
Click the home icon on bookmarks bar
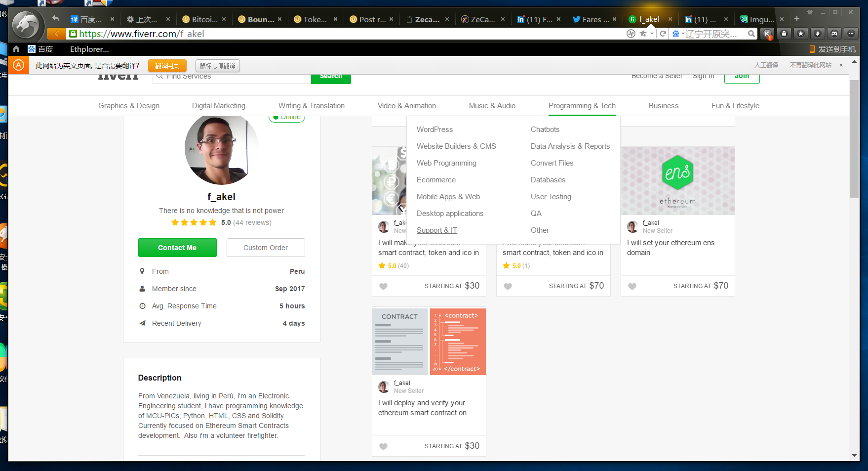pyautogui.click(x=16, y=49)
